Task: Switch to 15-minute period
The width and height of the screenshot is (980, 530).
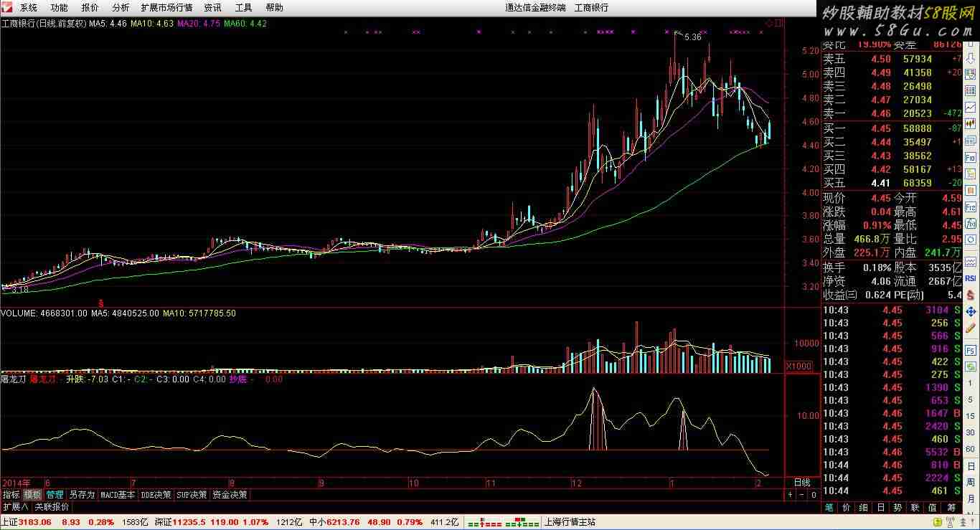Action: [x=971, y=416]
